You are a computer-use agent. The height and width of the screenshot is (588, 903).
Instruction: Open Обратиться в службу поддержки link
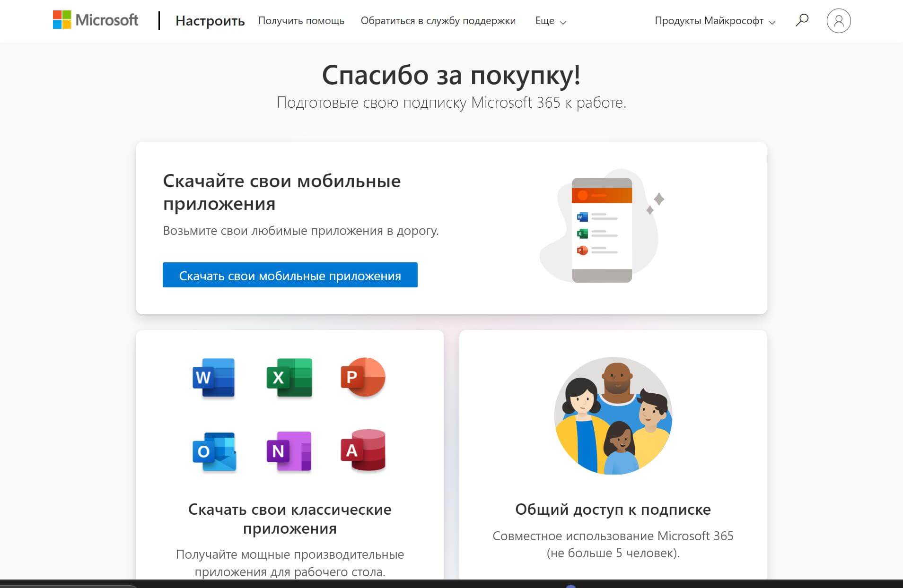tap(438, 21)
